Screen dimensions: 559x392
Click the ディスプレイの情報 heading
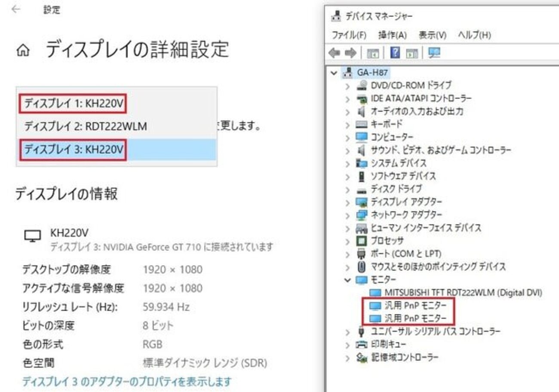pos(67,194)
